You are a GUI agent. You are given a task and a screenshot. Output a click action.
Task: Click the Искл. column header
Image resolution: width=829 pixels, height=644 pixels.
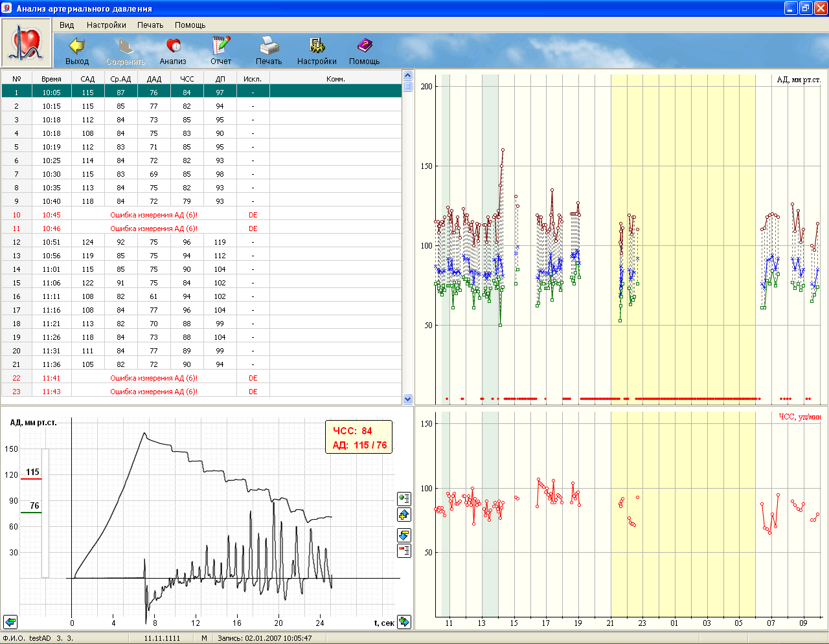tap(253, 79)
